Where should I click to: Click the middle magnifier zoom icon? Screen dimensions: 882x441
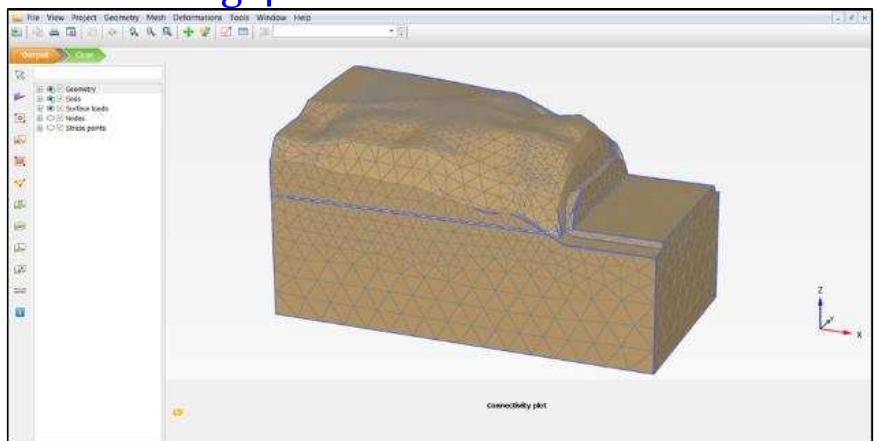[x=150, y=33]
